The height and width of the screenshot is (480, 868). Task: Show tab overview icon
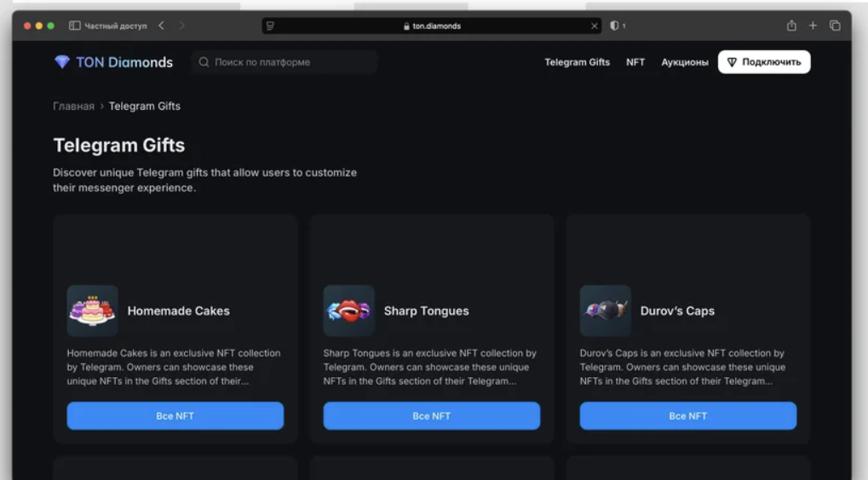835,26
